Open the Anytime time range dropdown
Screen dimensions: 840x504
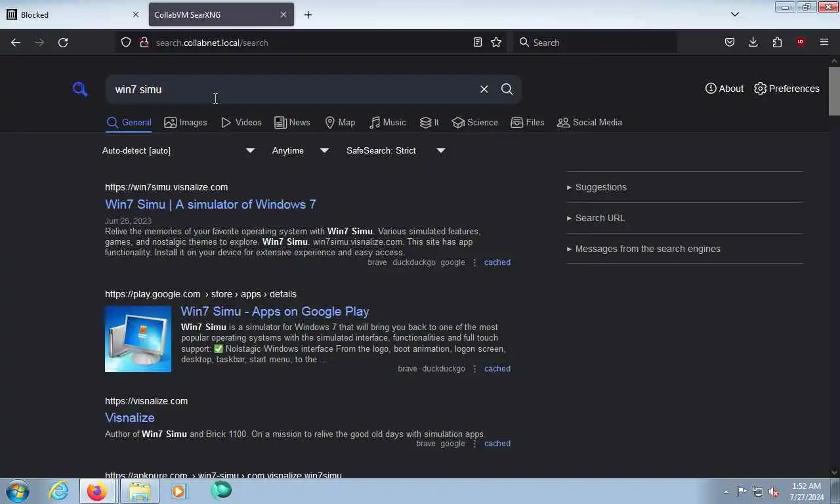(301, 151)
